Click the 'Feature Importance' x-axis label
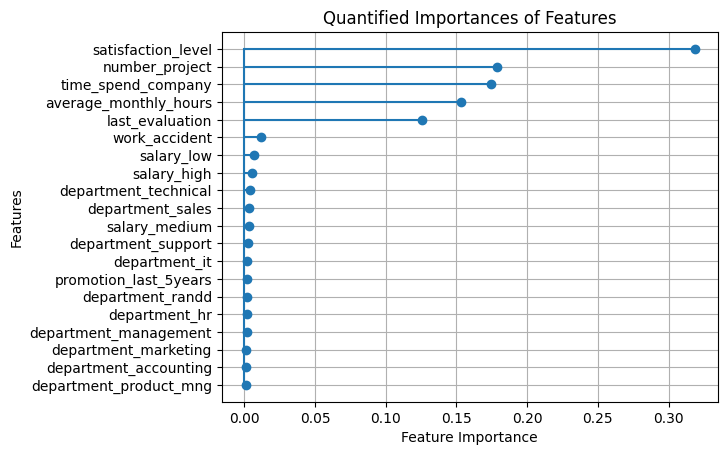 coord(469,437)
